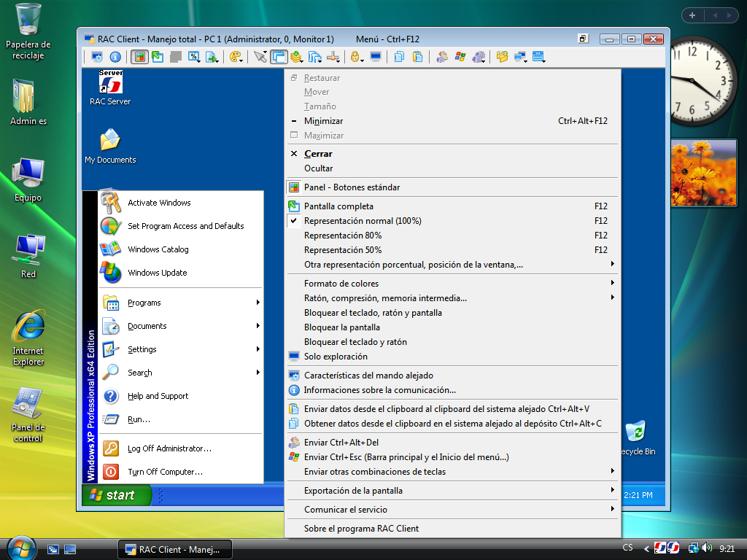
Task: Click the paste clipboard toolbar icon
Action: [417, 57]
